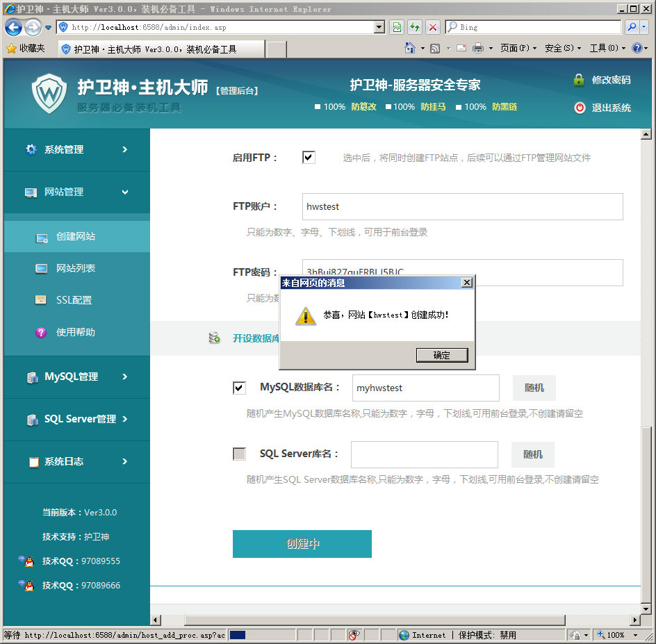Click the Compatibility View icon

tap(396, 27)
